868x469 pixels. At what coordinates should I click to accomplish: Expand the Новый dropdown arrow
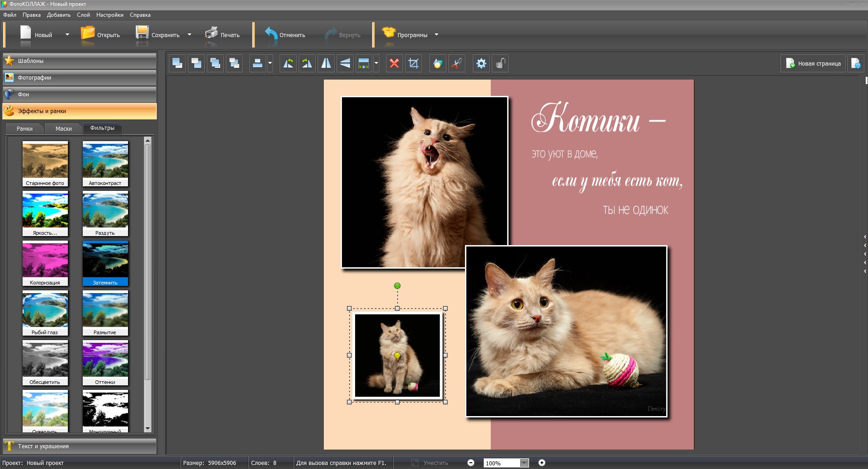[67, 34]
